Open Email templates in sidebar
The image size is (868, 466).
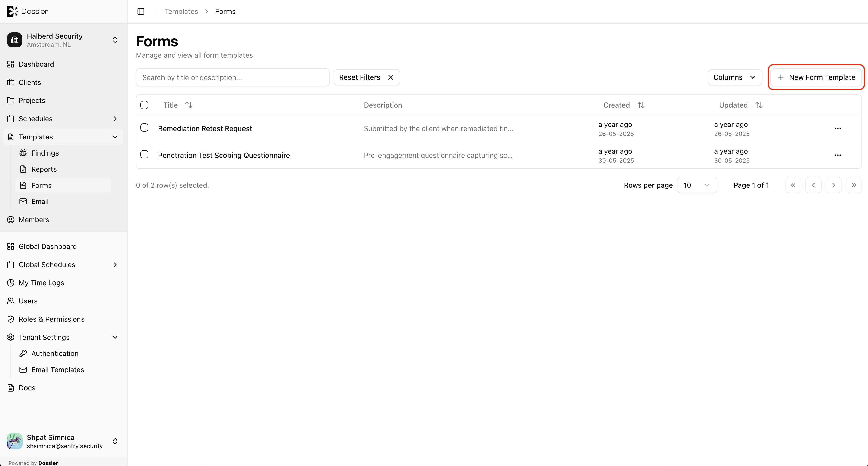pos(63,202)
